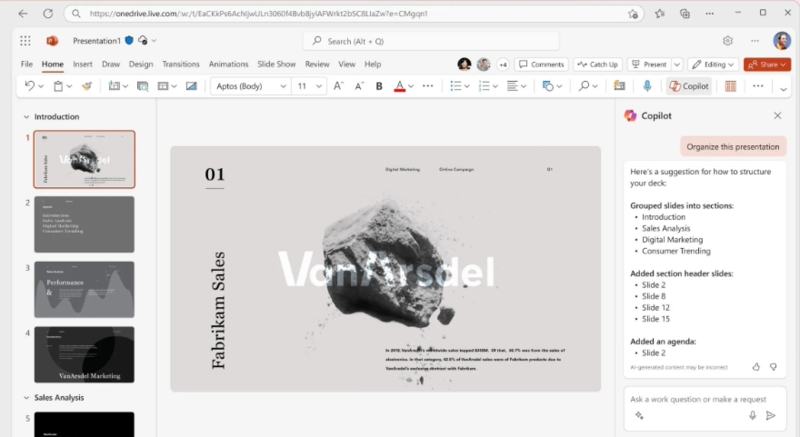
Task: Collapse the Sales Analysis section
Action: 27,398
